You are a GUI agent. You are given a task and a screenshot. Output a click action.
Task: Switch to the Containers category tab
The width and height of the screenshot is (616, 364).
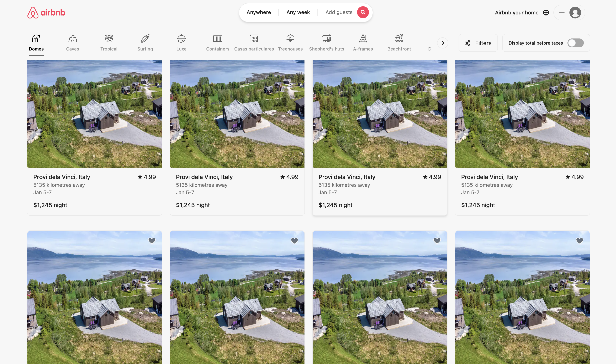click(x=218, y=43)
